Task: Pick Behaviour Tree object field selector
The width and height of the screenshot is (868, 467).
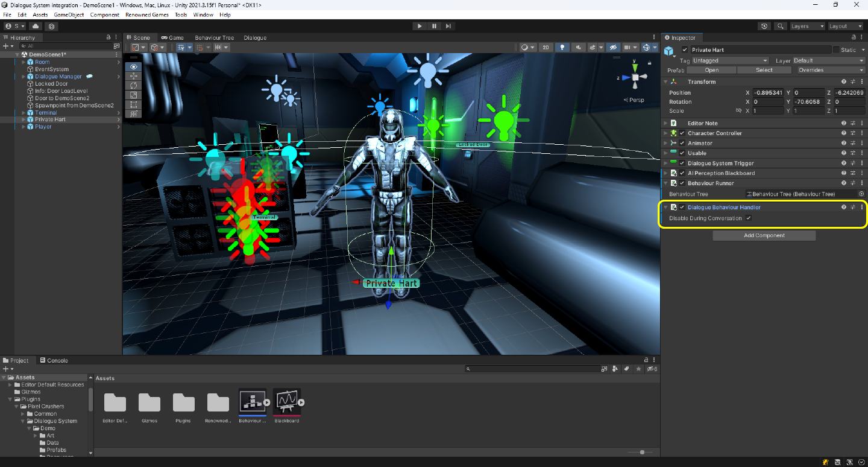Action: (861, 194)
